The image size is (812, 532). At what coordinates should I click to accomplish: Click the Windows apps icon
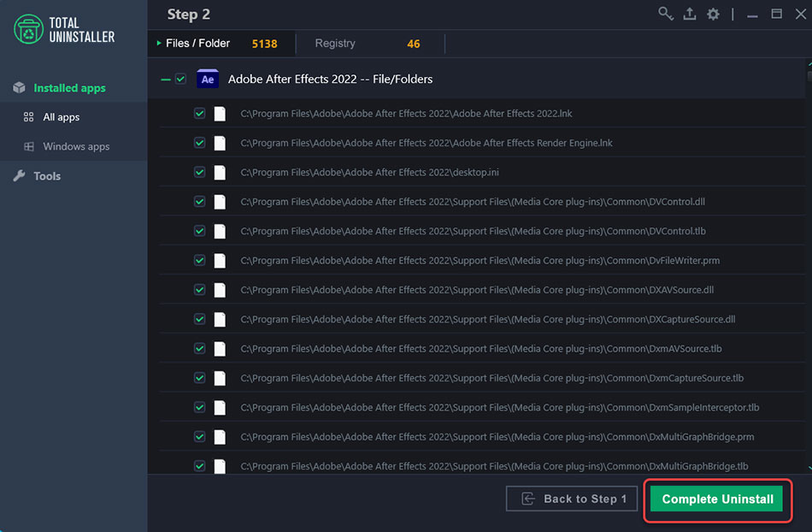pyautogui.click(x=29, y=146)
